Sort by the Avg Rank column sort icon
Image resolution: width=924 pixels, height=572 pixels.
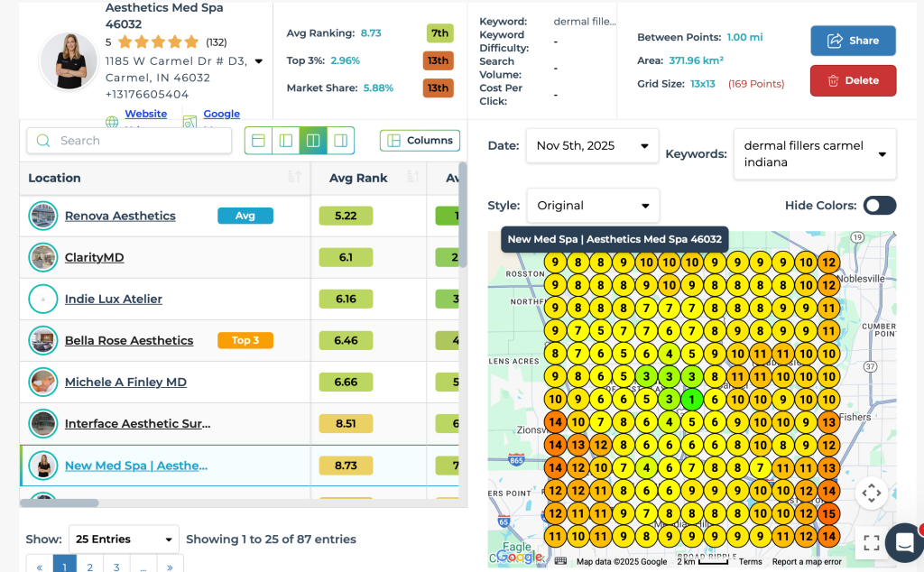[412, 177]
